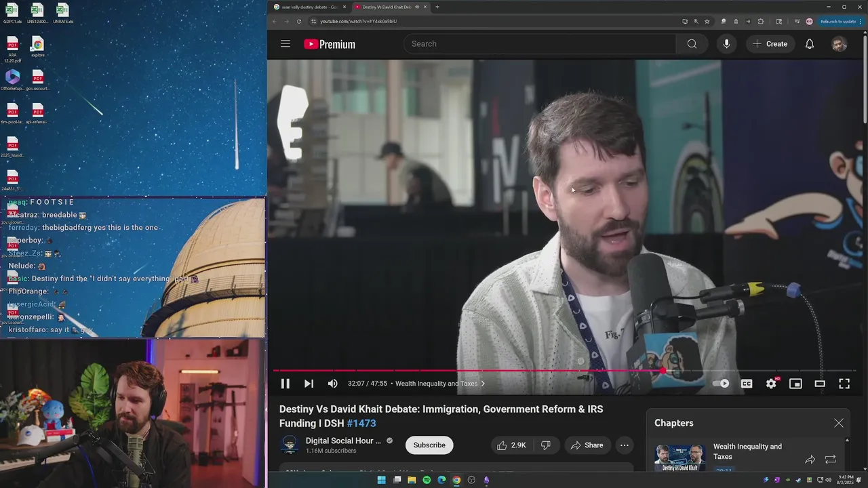
Task: Skip to the next video
Action: [309, 384]
